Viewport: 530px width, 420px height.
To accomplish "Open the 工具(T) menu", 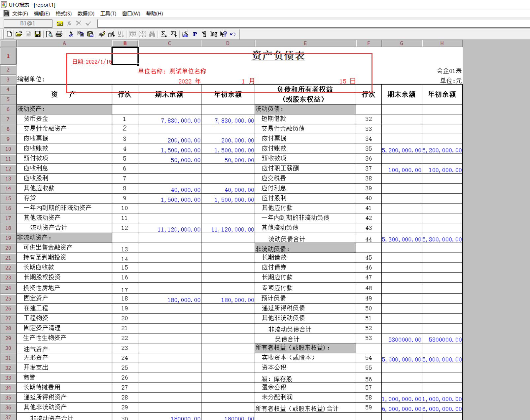I will [x=108, y=14].
